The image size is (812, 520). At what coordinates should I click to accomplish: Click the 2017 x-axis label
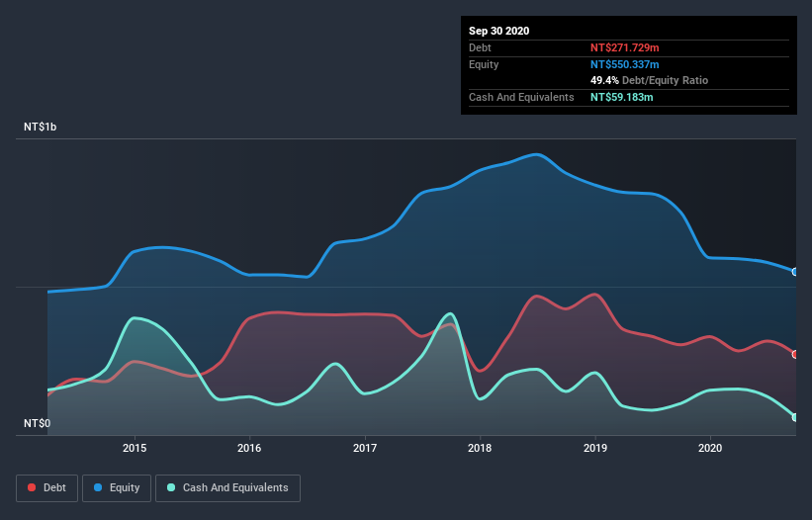point(365,448)
